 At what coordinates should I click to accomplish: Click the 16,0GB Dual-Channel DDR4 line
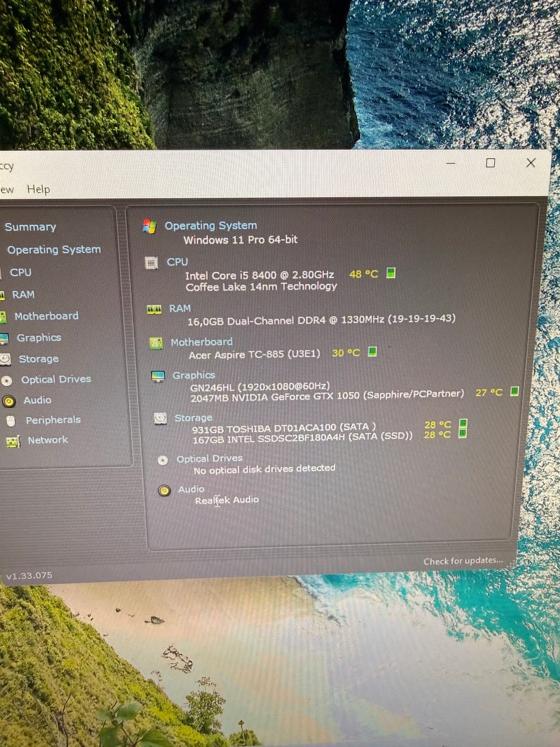(x=321, y=320)
